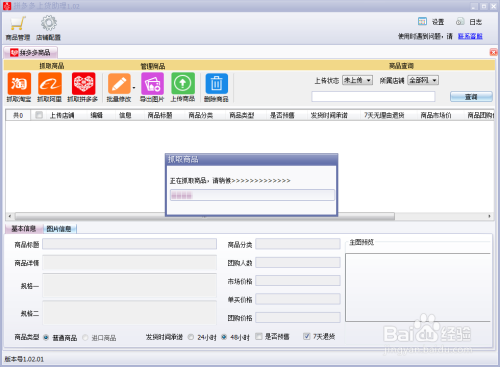Click 联系客服 link
Screen dimensions: 500x367
click(470, 36)
